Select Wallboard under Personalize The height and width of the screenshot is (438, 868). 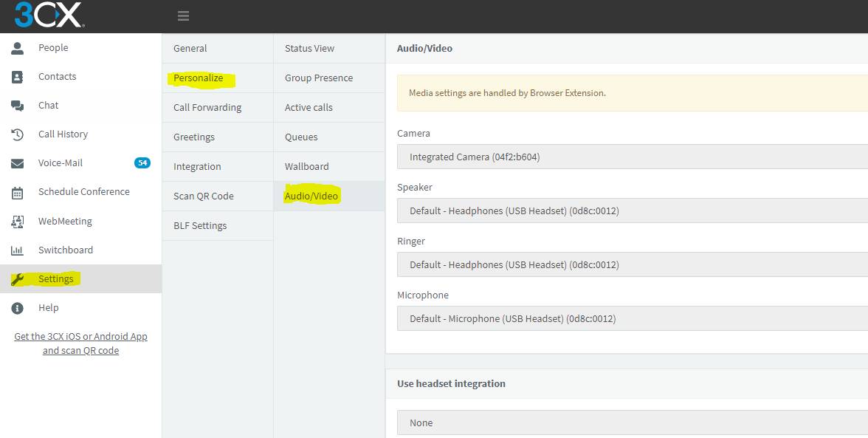pyautogui.click(x=329, y=167)
